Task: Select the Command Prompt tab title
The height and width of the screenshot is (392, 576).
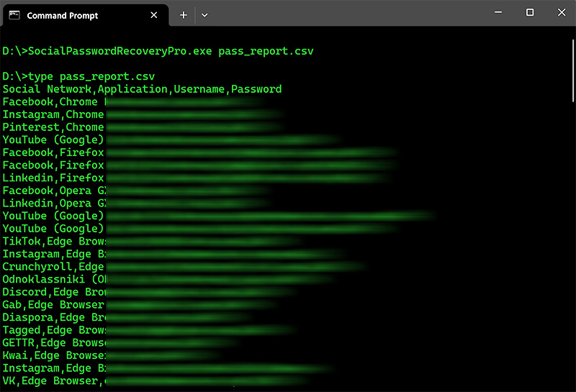Action: [x=63, y=15]
